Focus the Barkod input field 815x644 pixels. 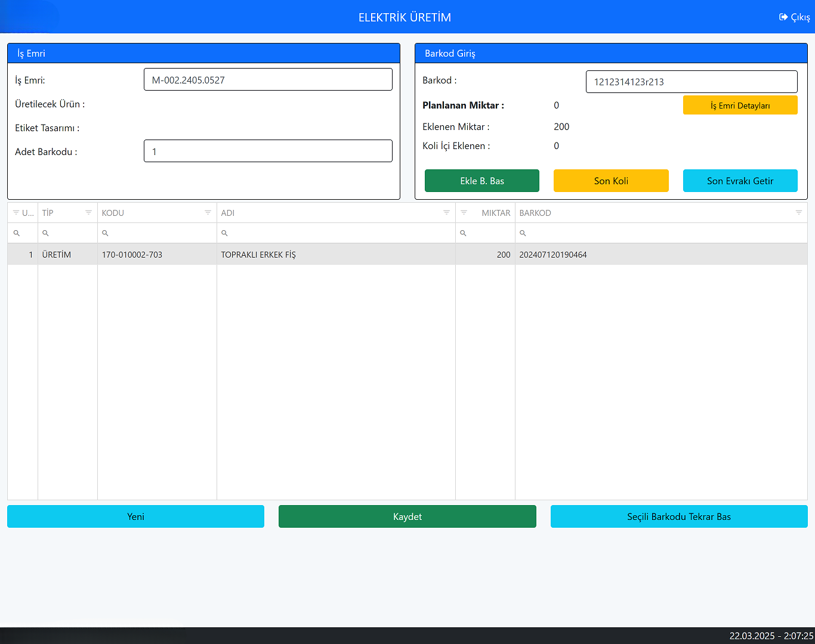click(691, 82)
